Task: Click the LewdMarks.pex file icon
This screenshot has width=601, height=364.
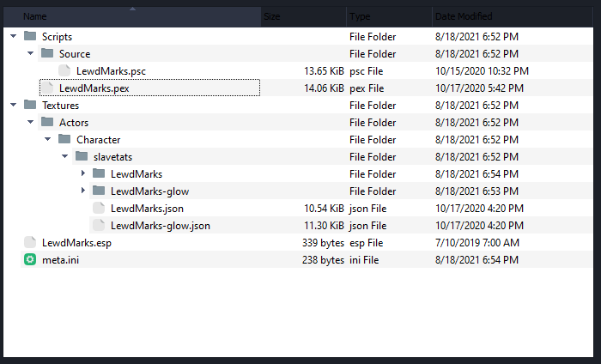Action: pyautogui.click(x=47, y=88)
